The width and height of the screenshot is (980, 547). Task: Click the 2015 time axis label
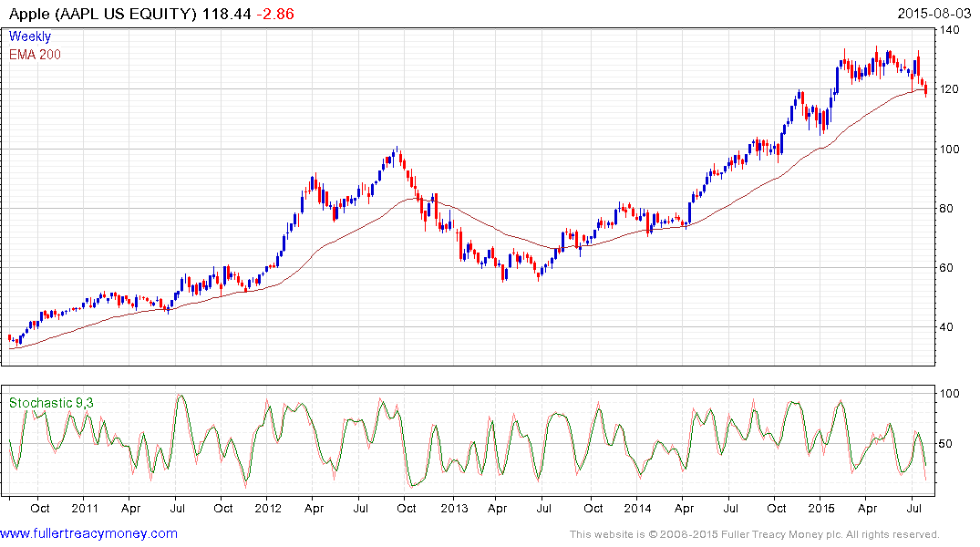tap(821, 508)
